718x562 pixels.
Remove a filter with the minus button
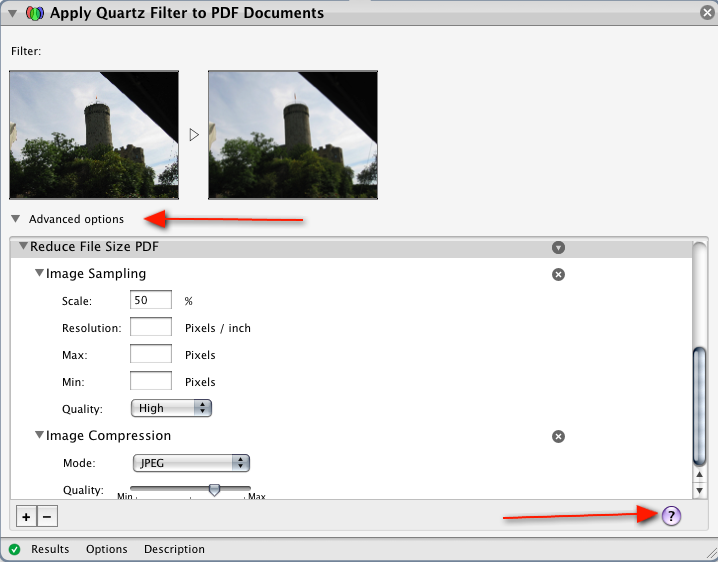pos(47,517)
